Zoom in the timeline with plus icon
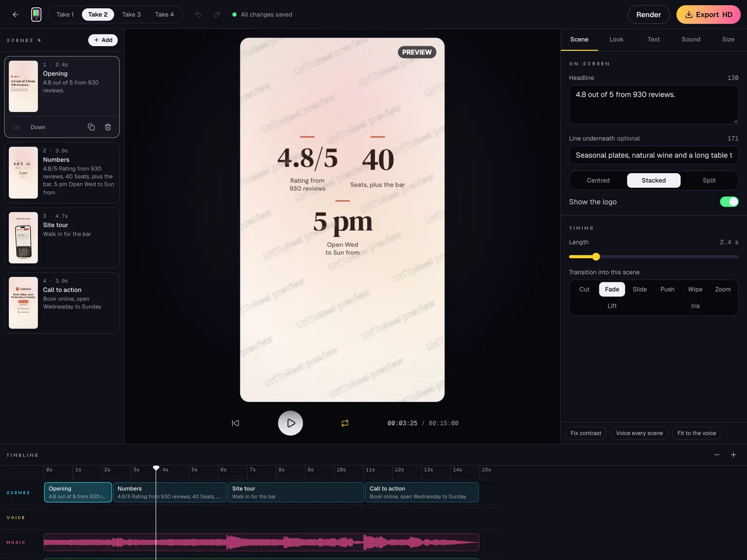Viewport: 747px width, 560px height. pos(733,455)
